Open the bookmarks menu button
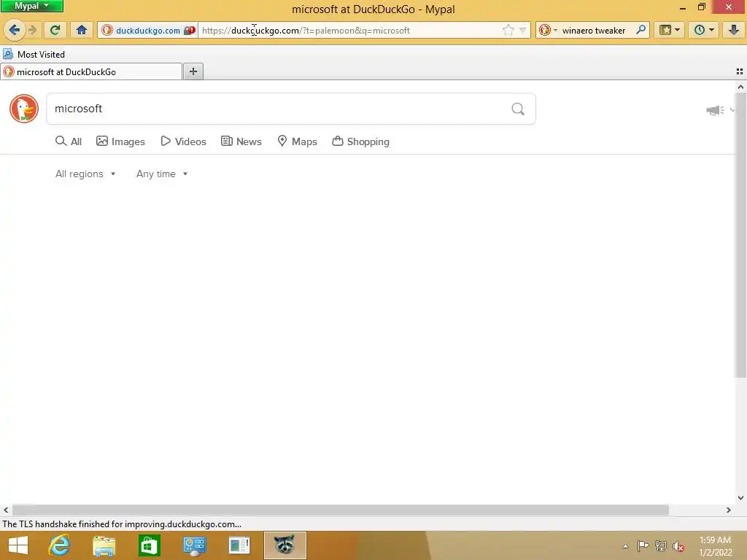The image size is (747, 560). (x=670, y=30)
